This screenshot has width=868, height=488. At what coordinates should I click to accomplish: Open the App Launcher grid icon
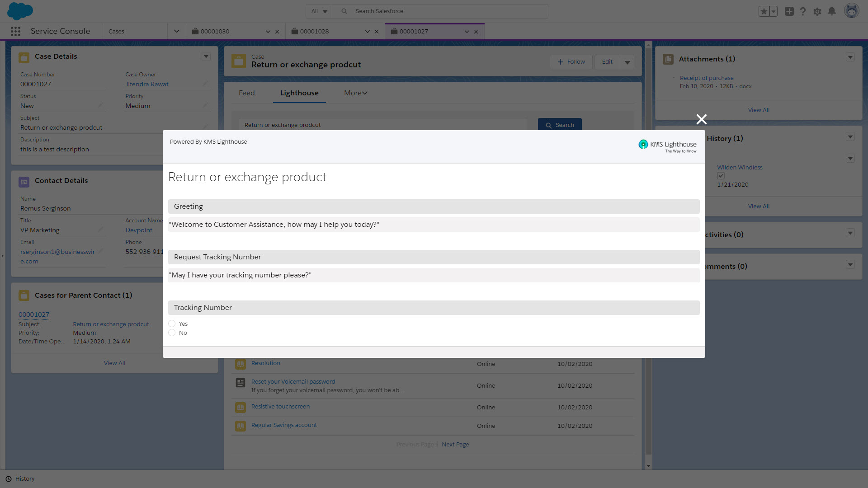coord(15,31)
